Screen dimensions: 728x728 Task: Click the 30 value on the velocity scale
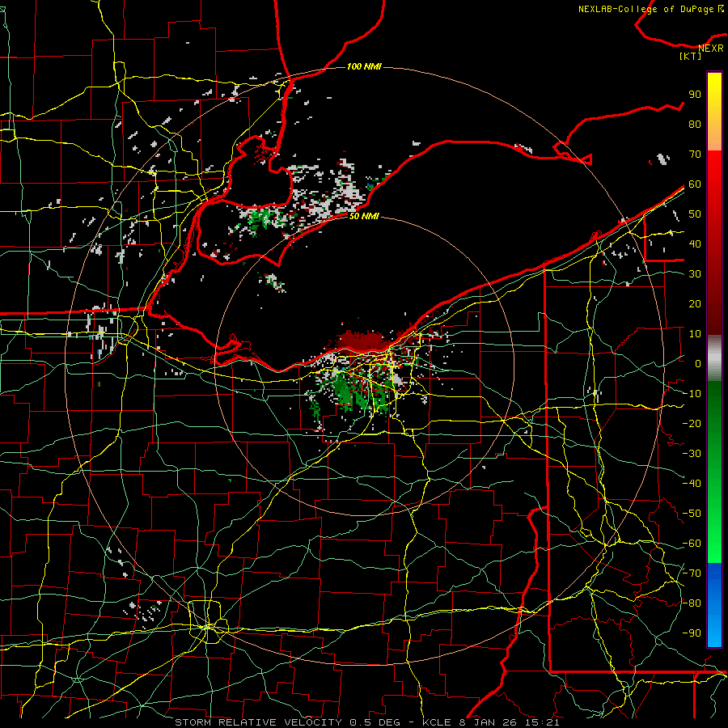pyautogui.click(x=695, y=274)
